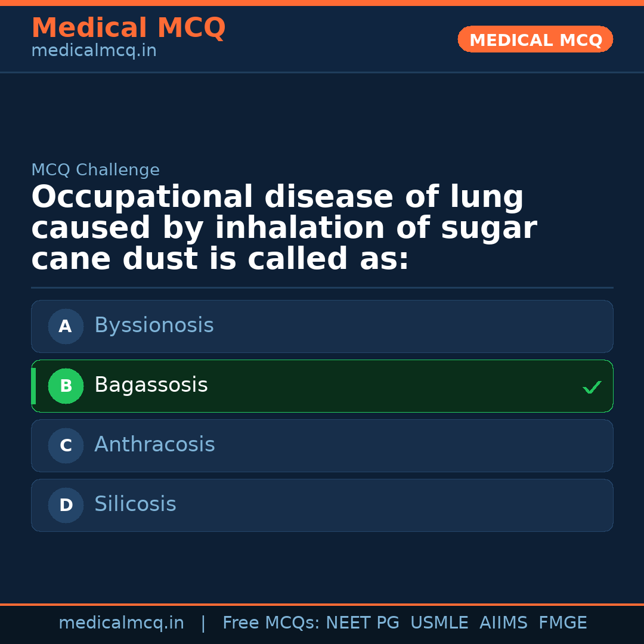This screenshot has height=644, width=644.
Task: Choose the 'Bagassosis' answer text
Action: pos(151,385)
